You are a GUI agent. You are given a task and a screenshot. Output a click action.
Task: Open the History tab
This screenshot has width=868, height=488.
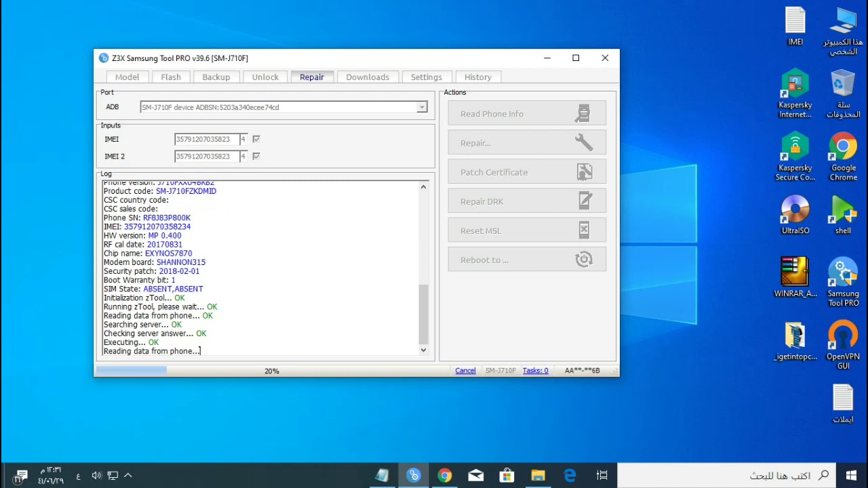pyautogui.click(x=478, y=77)
